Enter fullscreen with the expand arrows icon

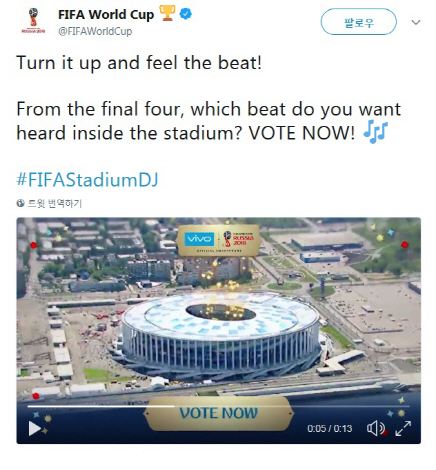point(403,428)
